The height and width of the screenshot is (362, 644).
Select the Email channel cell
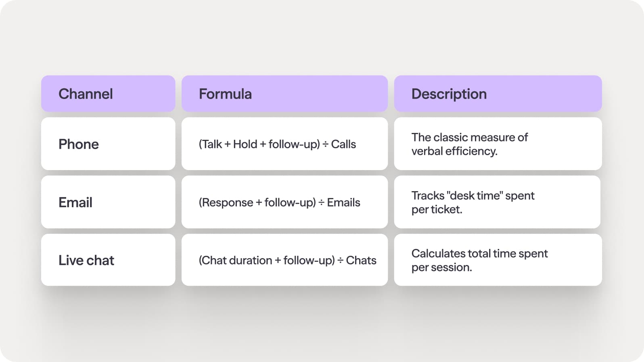pyautogui.click(x=108, y=202)
